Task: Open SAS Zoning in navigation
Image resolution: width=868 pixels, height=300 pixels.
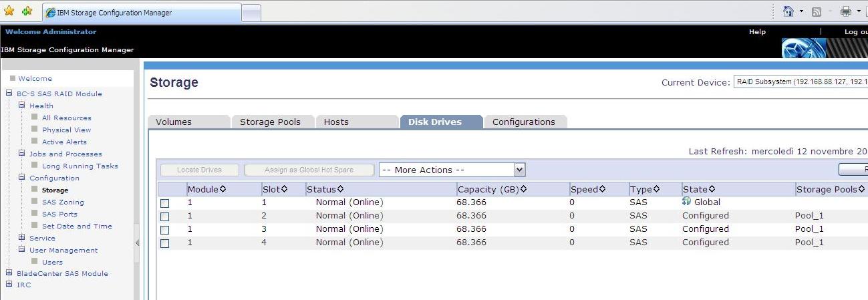Action: click(x=63, y=202)
